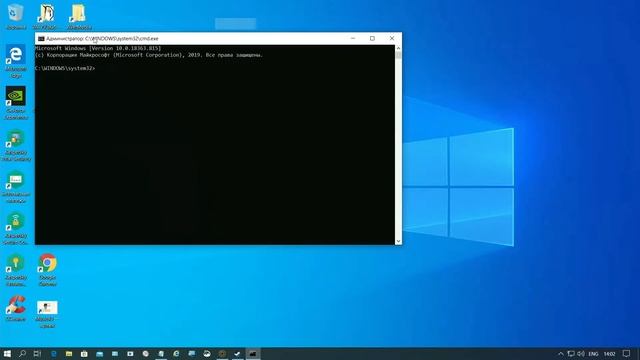The height and width of the screenshot is (360, 640).
Task: Open network status tray icon
Action: (x=571, y=354)
